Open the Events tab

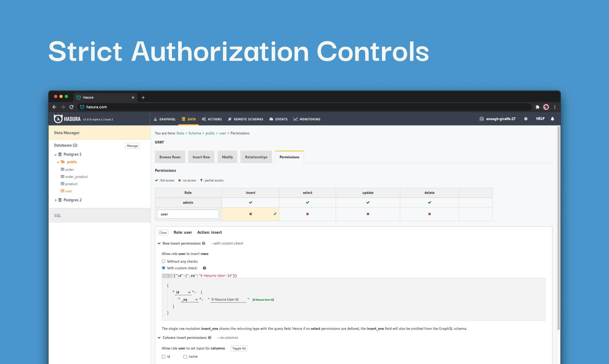coord(278,119)
